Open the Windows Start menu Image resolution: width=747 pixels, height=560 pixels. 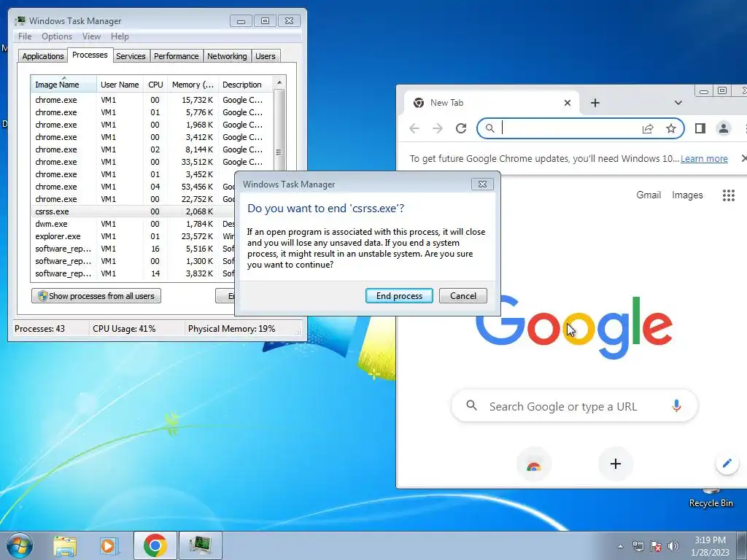pos(20,545)
